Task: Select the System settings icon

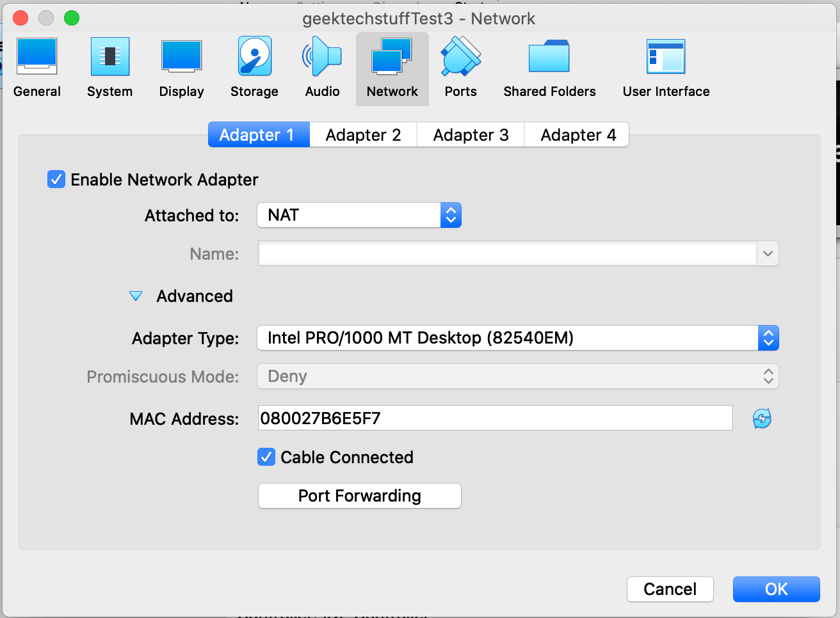Action: 109,64
